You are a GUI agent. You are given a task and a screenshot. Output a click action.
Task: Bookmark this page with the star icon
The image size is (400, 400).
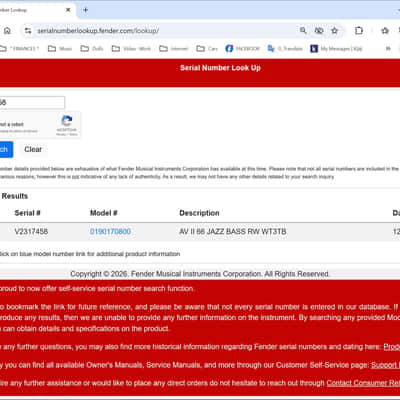(x=334, y=31)
